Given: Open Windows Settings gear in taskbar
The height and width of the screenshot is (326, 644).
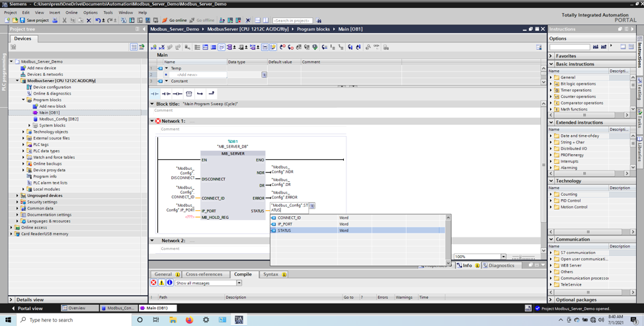Looking at the screenshot, I should click(x=206, y=320).
